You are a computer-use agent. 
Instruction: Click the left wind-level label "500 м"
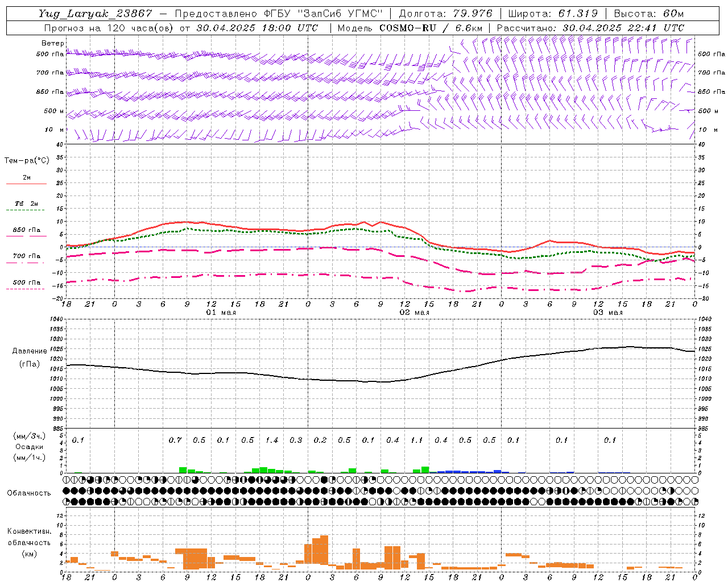[x=54, y=111]
